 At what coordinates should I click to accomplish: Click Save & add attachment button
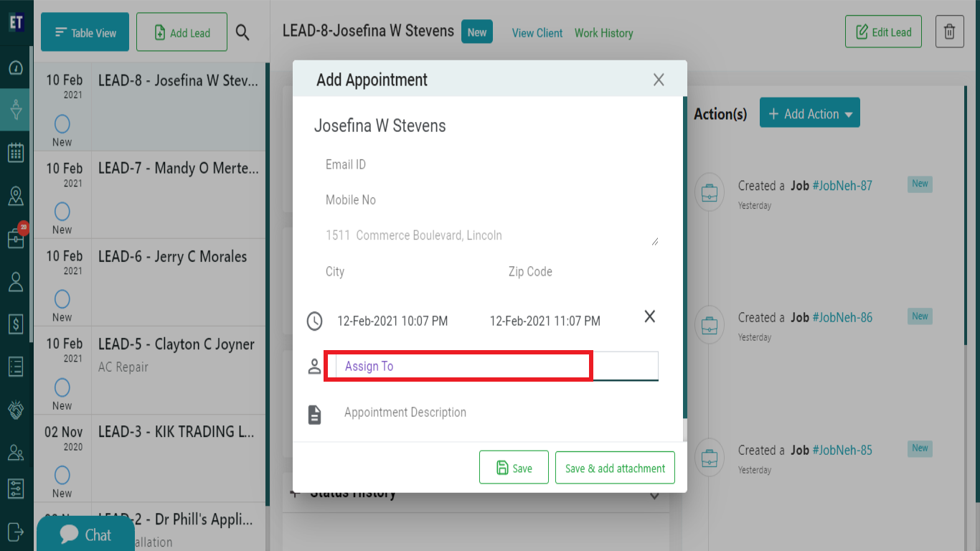point(615,468)
